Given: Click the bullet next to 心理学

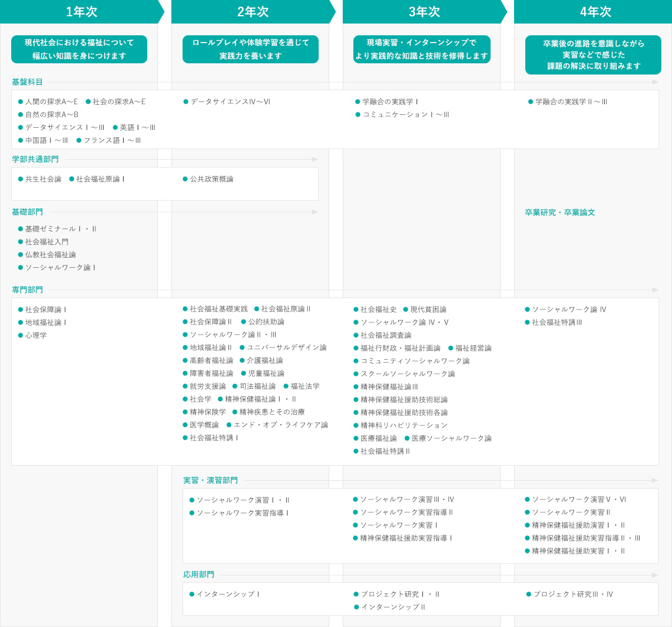Looking at the screenshot, I should click(x=21, y=336).
